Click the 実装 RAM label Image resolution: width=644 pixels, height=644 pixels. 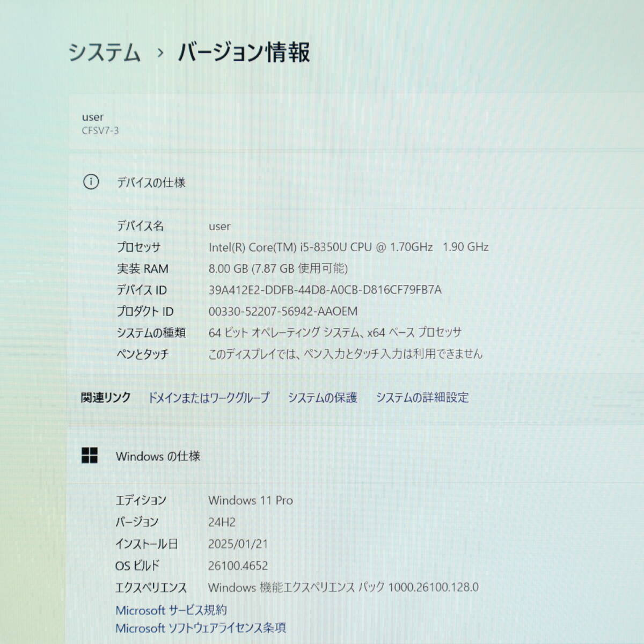pos(142,268)
